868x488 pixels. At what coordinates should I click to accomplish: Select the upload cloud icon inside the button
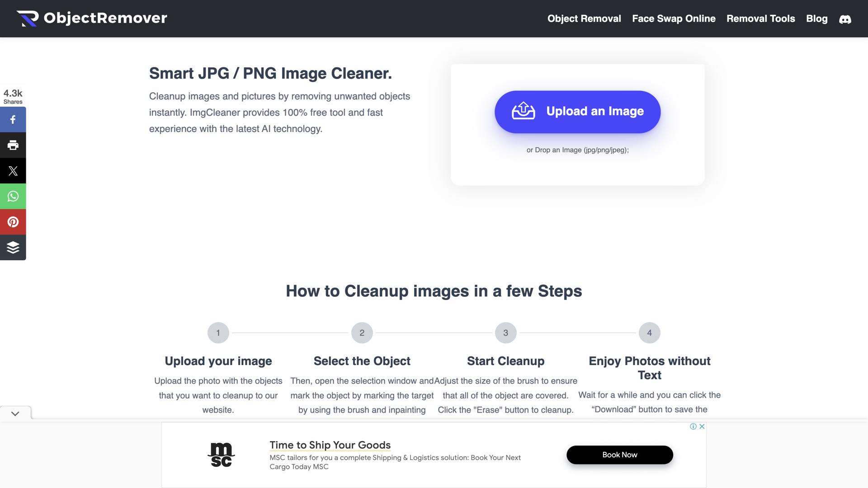(523, 112)
